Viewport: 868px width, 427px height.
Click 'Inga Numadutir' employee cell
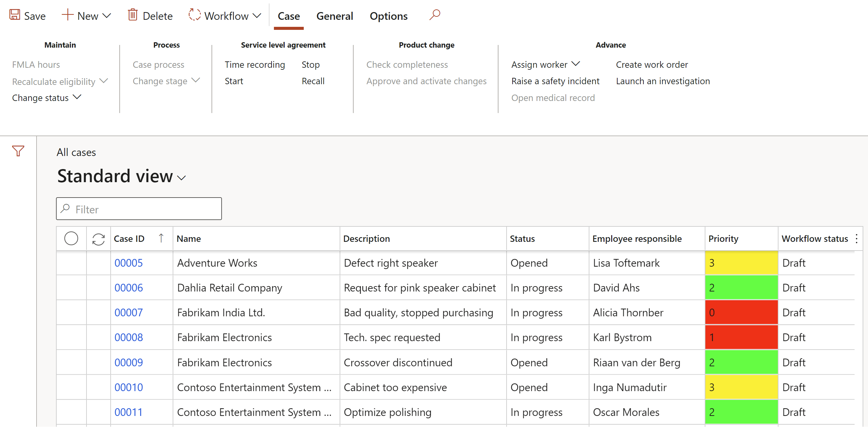[647, 387]
